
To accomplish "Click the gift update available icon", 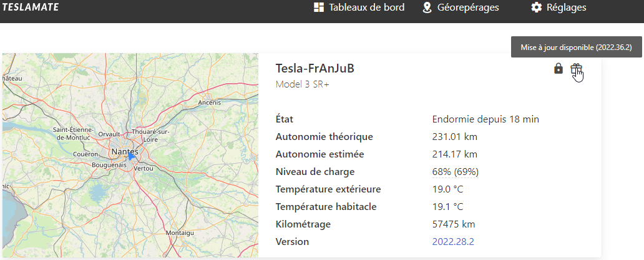I will 576,69.
